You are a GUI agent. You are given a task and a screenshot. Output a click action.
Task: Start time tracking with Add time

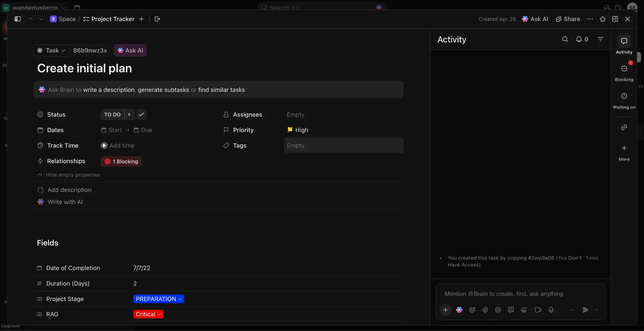coord(117,145)
